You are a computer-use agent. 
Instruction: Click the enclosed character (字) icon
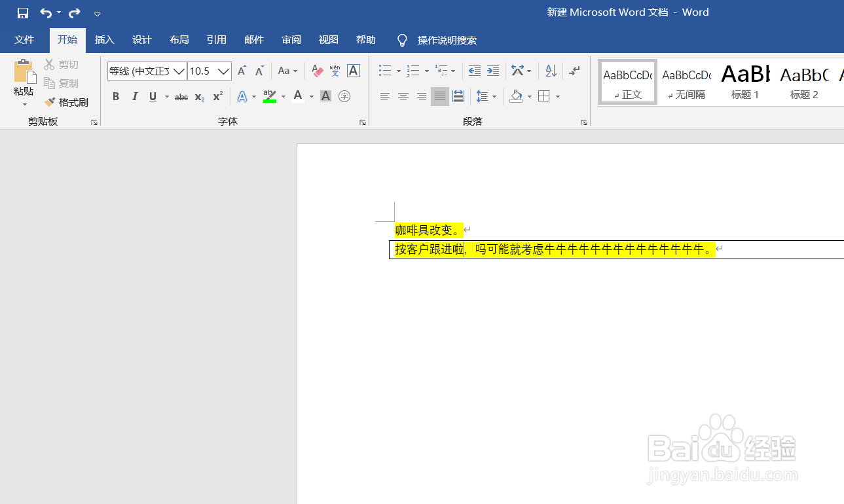pos(344,97)
